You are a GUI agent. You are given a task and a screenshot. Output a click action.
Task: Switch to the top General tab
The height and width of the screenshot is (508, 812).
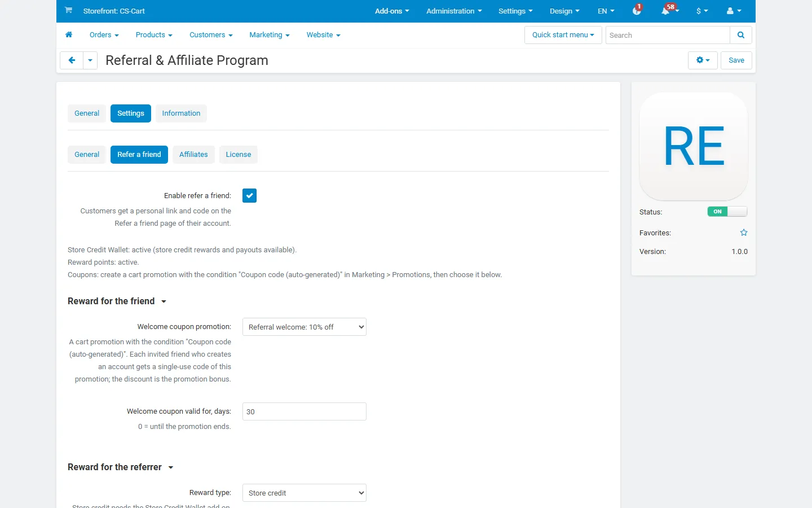pos(87,113)
